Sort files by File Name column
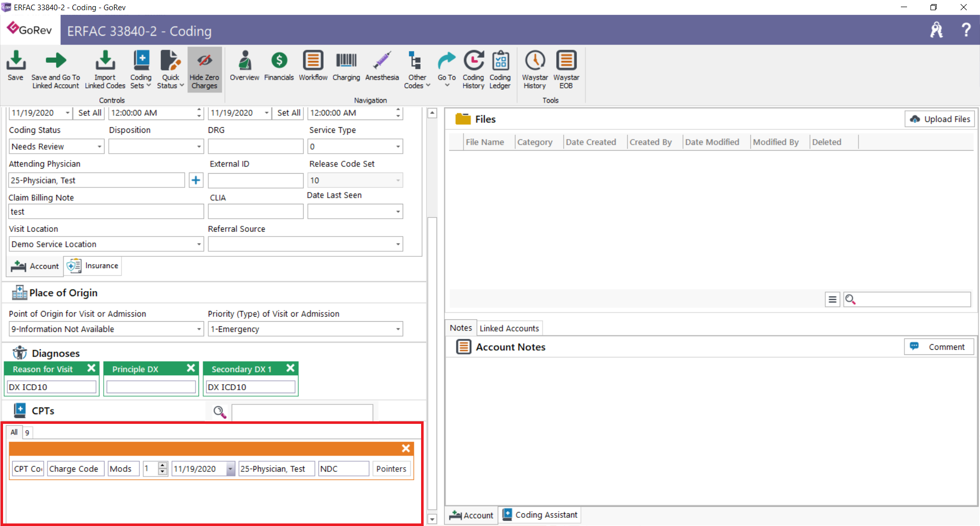 click(x=485, y=142)
